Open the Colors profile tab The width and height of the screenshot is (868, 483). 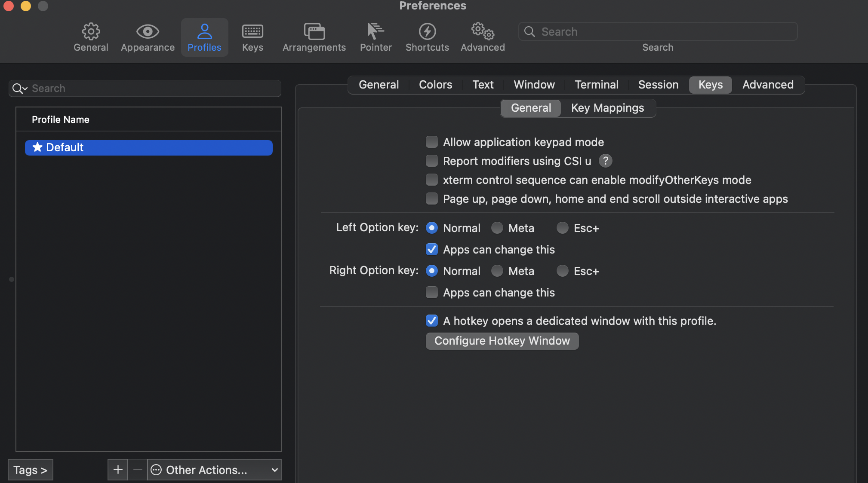[x=435, y=85]
